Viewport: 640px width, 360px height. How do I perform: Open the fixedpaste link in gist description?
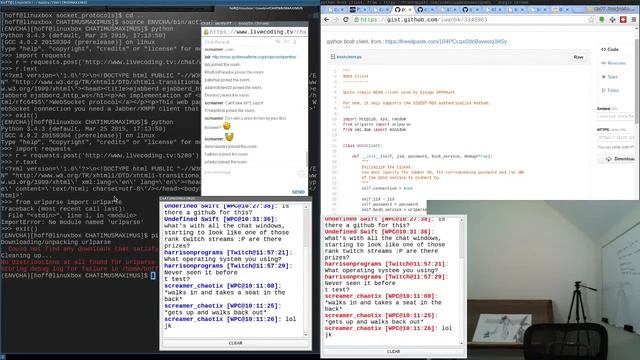click(x=446, y=42)
